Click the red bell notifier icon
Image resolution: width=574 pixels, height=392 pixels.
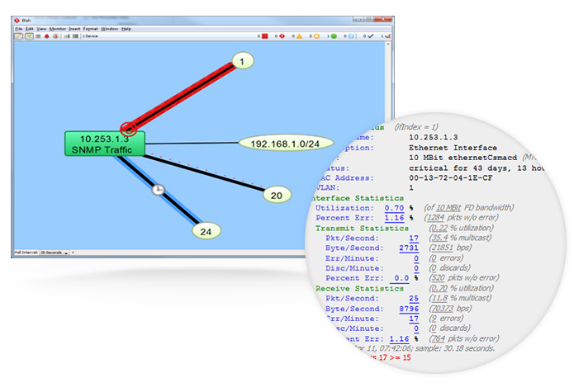pyautogui.click(x=46, y=36)
